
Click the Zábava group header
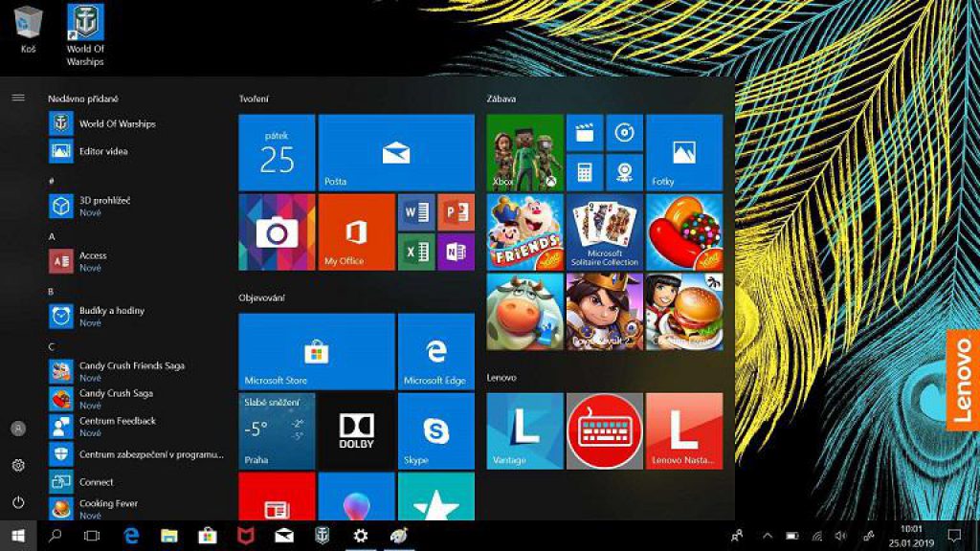(x=501, y=99)
